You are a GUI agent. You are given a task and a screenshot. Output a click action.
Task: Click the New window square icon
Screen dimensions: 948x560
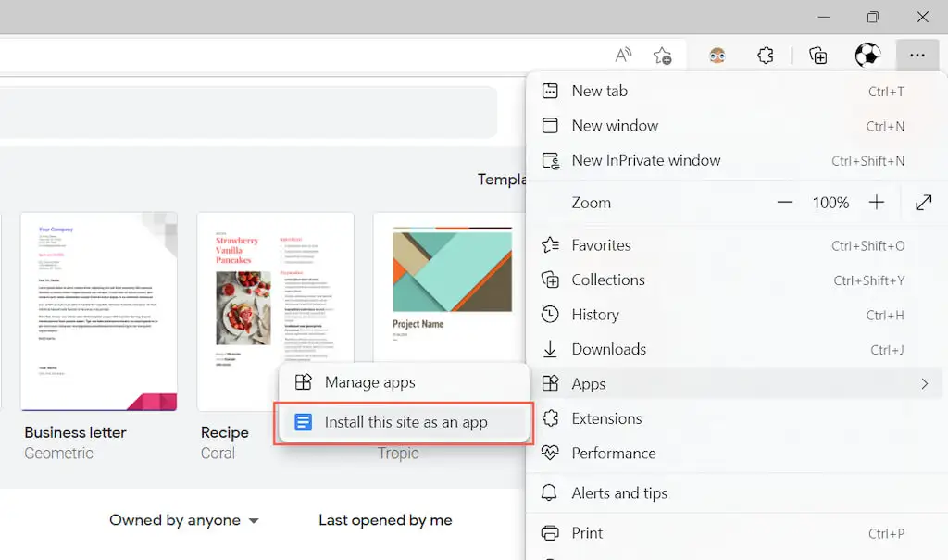550,126
